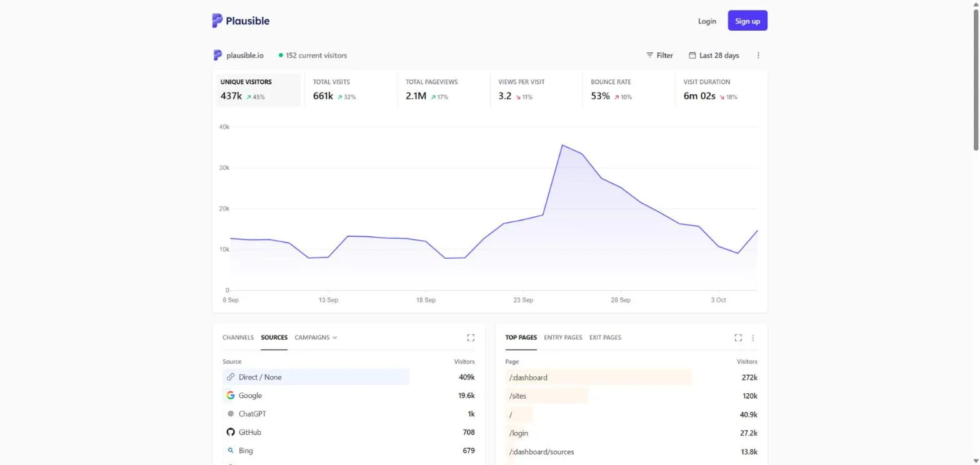Select the Total Visits metric
Screen dimensions: 980x465
pos(351,90)
